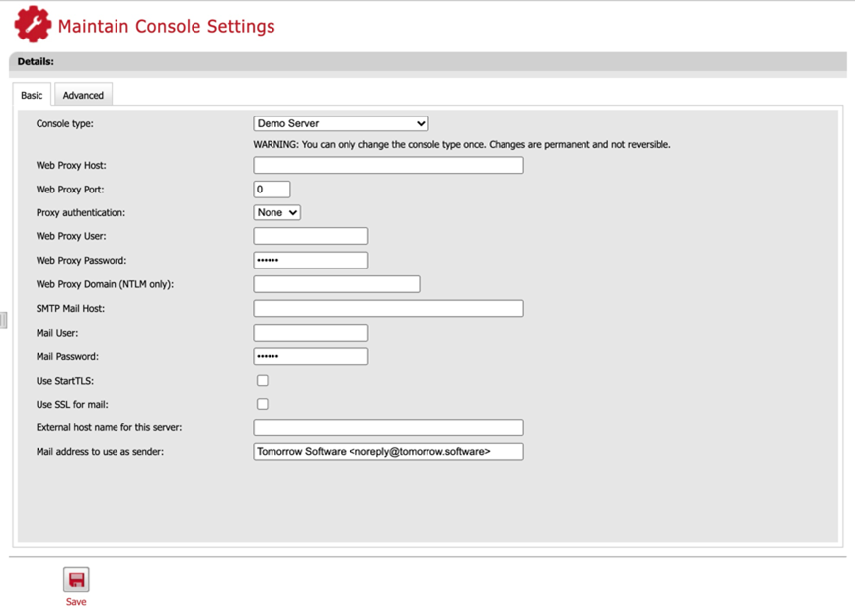The height and width of the screenshot is (616, 855).
Task: Click the left edge panel collapse handle
Action: tap(3, 320)
